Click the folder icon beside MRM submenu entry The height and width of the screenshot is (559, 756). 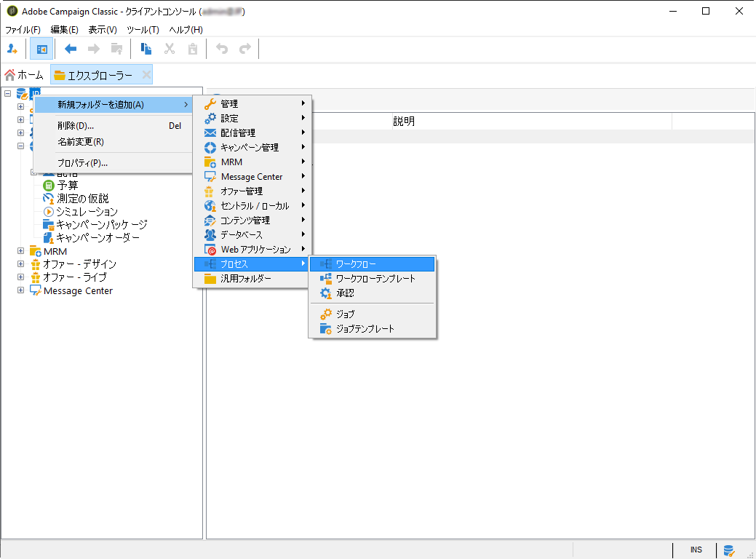point(210,162)
